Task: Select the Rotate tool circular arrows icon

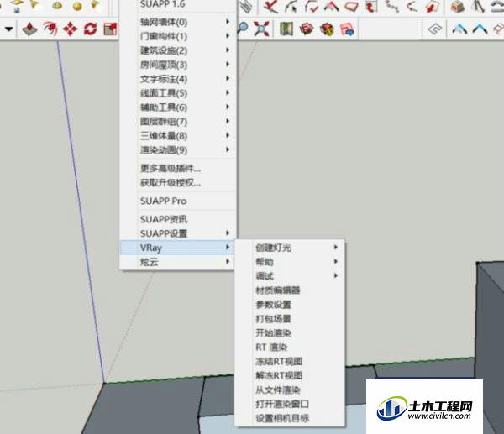Action: coord(91,29)
